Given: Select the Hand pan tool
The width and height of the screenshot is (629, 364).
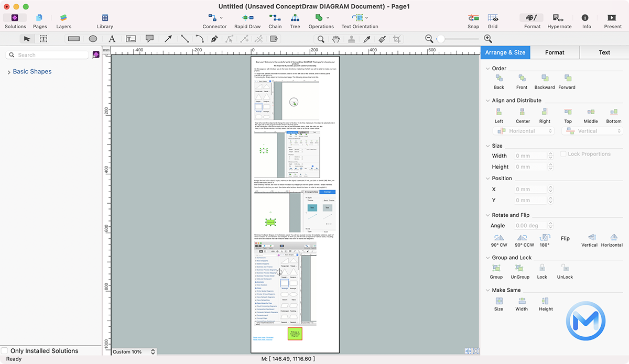Looking at the screenshot, I should [336, 39].
